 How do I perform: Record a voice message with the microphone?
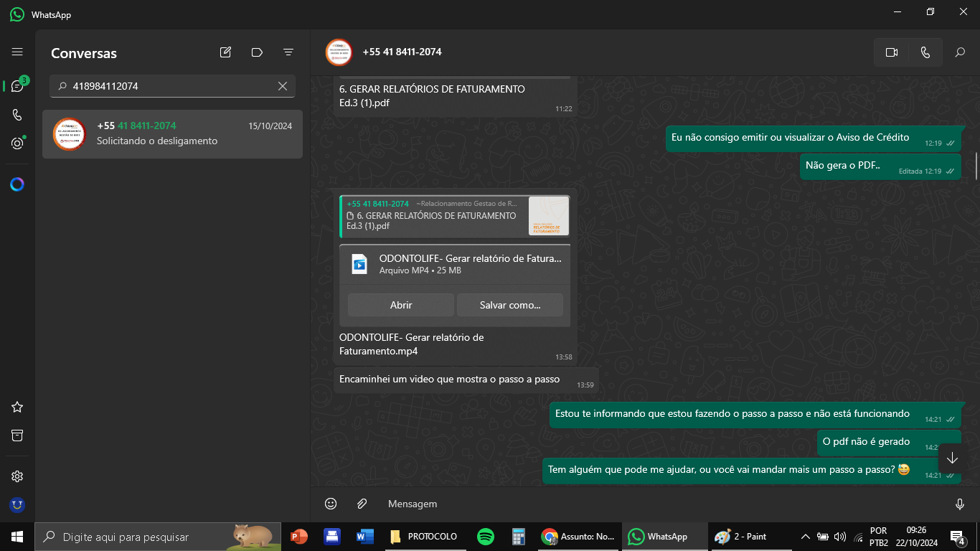point(960,504)
